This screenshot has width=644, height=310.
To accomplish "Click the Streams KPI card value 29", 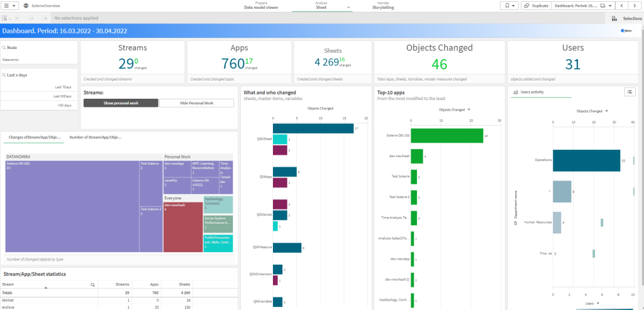I will [x=126, y=64].
